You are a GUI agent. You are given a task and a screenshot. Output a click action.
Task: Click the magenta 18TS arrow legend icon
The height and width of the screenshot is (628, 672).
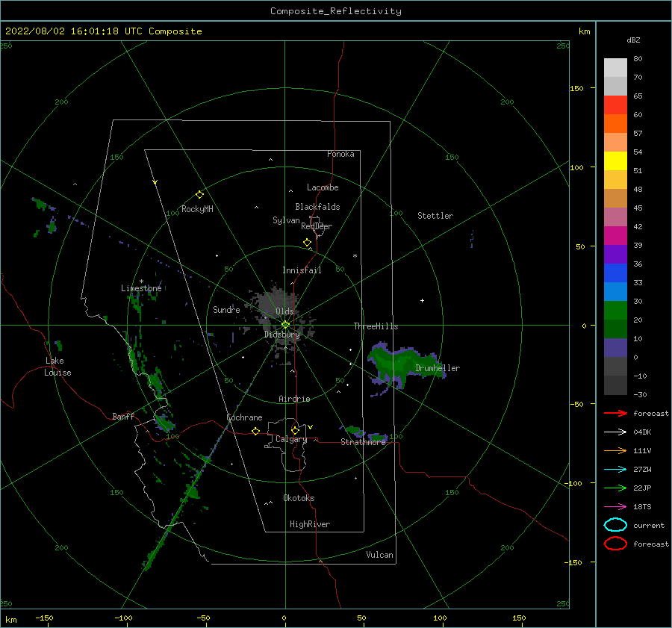click(x=615, y=507)
